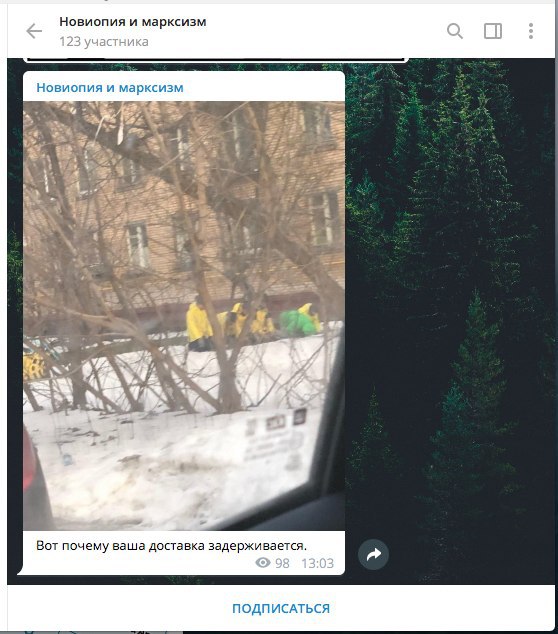Image resolution: width=558 pixels, height=634 pixels.
Task: Click the 98 views counter
Action: pyautogui.click(x=282, y=563)
